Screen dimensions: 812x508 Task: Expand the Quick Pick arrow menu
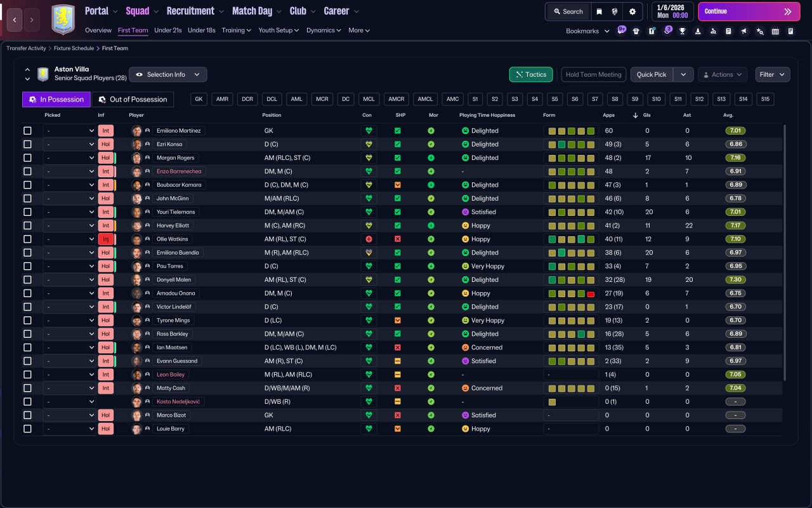(x=683, y=74)
